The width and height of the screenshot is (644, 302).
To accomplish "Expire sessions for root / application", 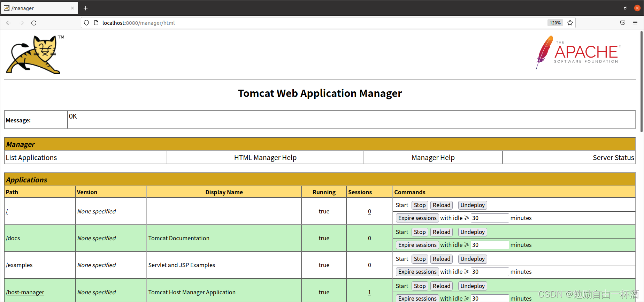I will [x=417, y=218].
